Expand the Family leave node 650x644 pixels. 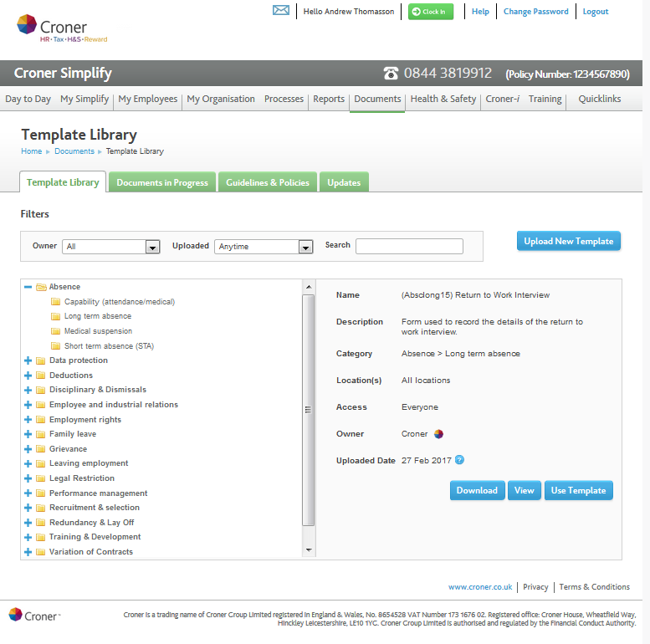[x=28, y=434]
